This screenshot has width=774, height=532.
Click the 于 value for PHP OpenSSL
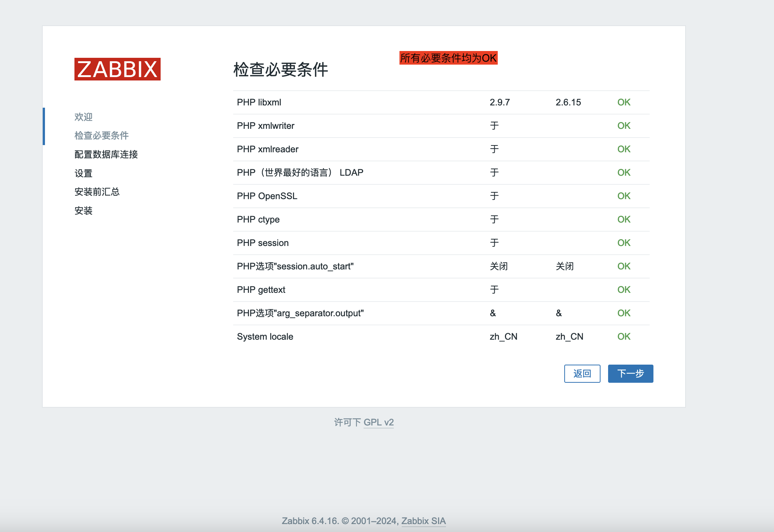(x=494, y=196)
